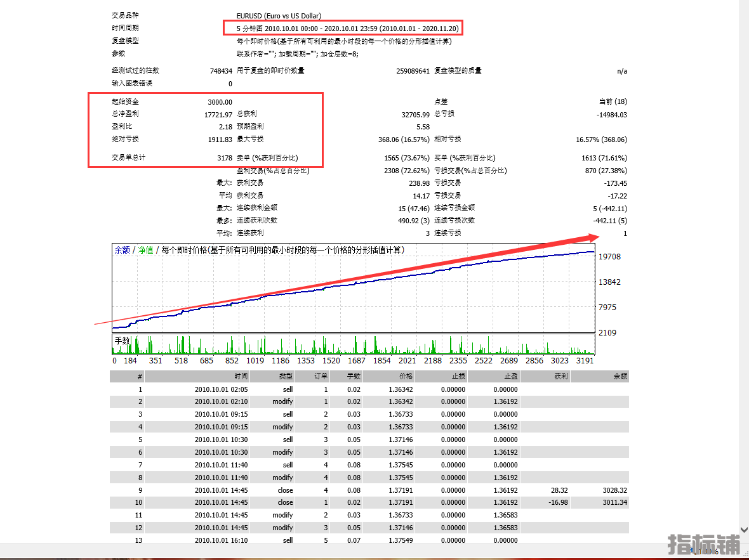The height and width of the screenshot is (560, 749).
Task: Click the 手数 volume histogram label
Action: point(122,341)
